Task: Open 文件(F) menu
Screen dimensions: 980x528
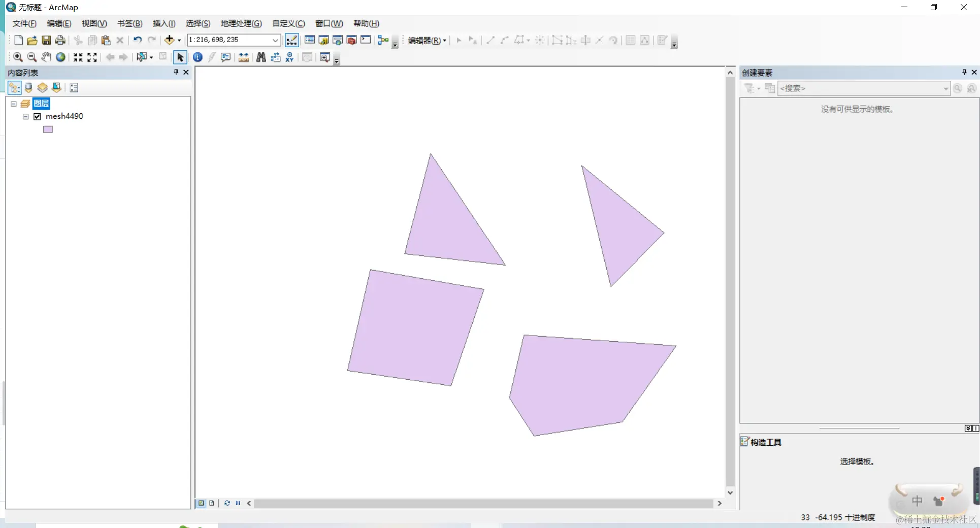Action: (24, 23)
